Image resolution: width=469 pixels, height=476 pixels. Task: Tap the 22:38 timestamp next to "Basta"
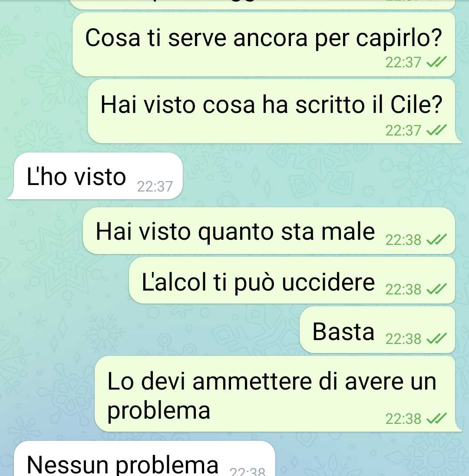(403, 339)
